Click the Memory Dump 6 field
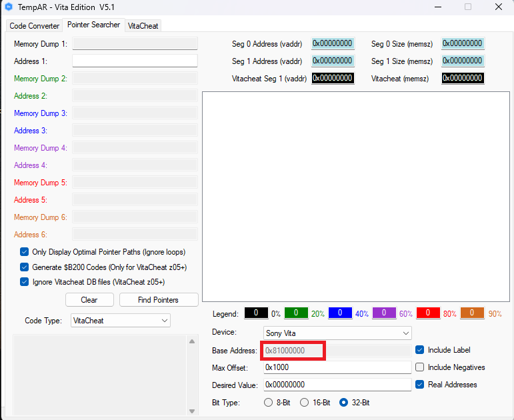This screenshot has width=514, height=420. (x=135, y=217)
